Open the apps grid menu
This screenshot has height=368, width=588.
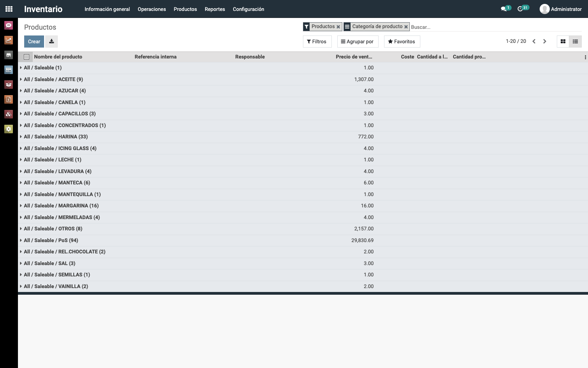(9, 9)
